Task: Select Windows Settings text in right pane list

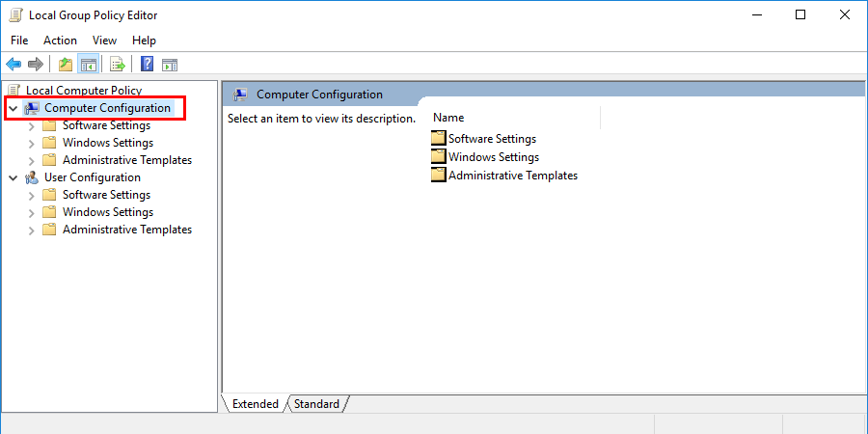Action: 494,157
